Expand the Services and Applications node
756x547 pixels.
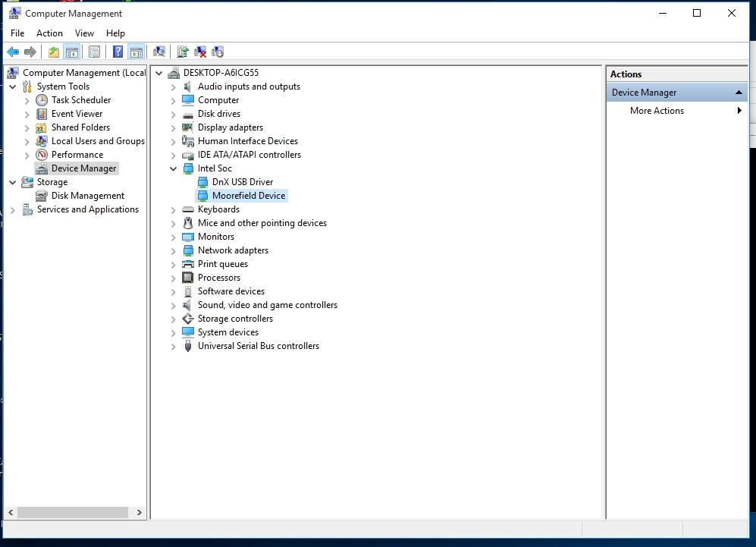tap(13, 209)
